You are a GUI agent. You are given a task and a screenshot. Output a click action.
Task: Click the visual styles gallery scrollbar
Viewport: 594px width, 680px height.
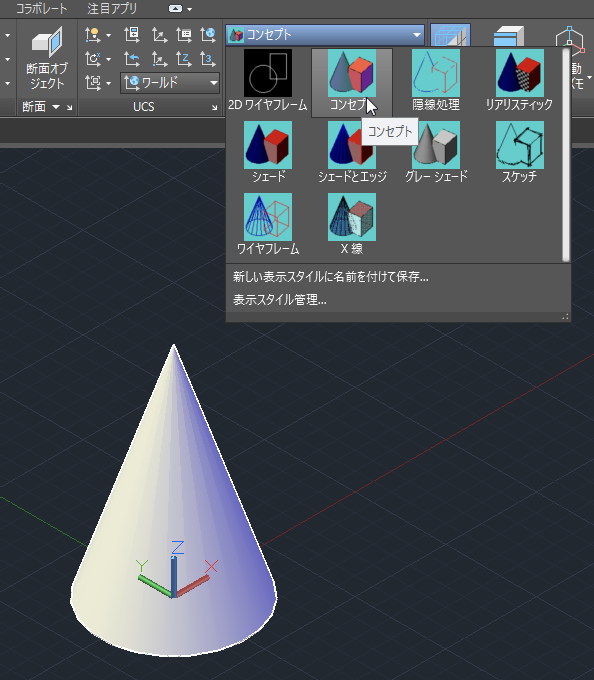pyautogui.click(x=566, y=155)
